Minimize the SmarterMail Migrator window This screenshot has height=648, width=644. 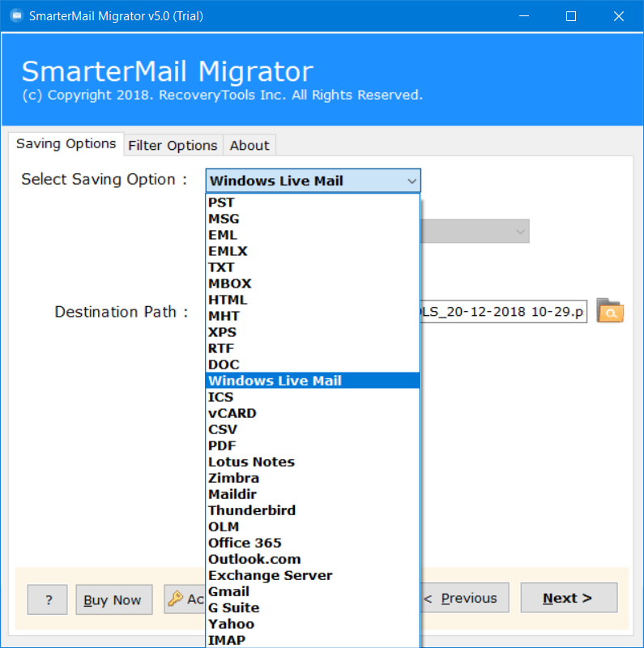click(524, 16)
